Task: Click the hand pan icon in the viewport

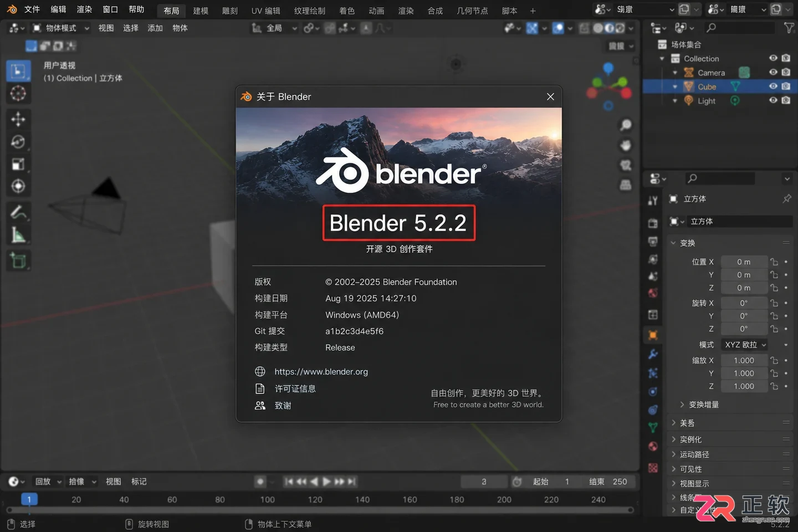Action: click(x=626, y=145)
